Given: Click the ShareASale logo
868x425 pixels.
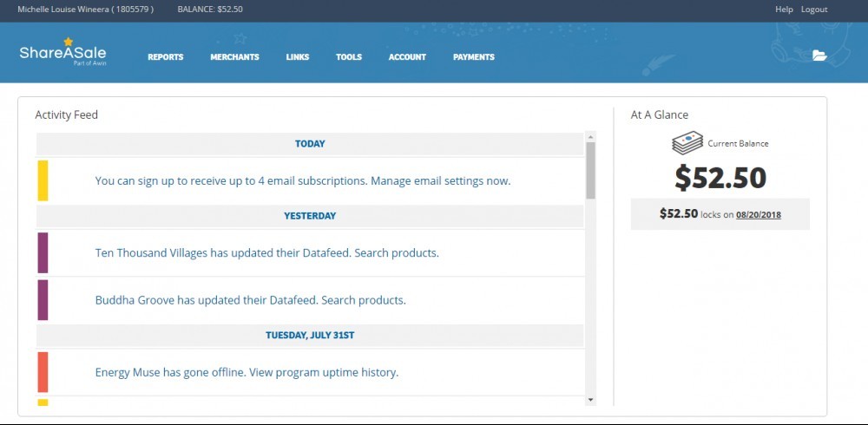Looking at the screenshot, I should click(62, 53).
